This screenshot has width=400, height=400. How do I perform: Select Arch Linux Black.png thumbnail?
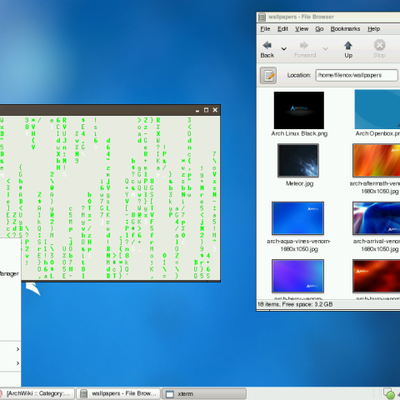[299, 110]
